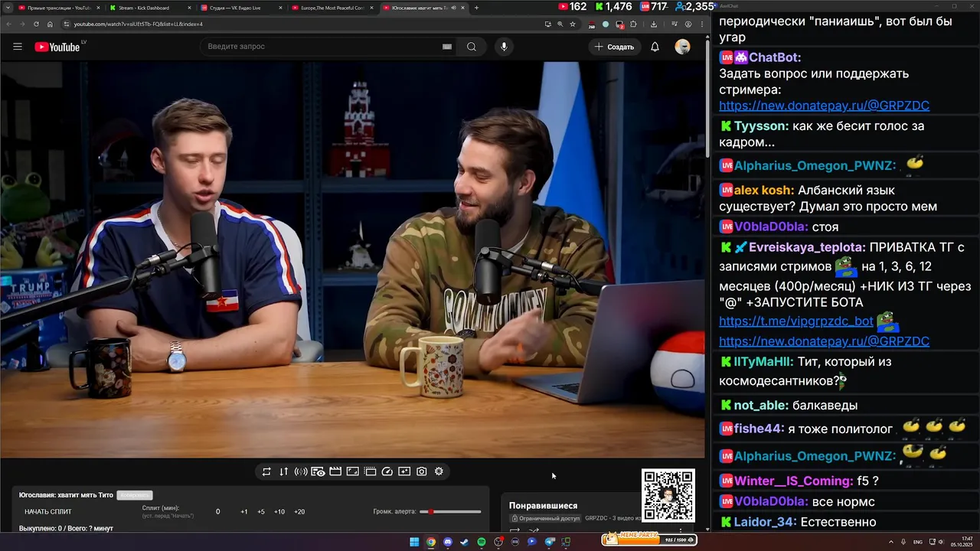Image resolution: width=980 pixels, height=551 pixels.
Task: Open Telegram from the taskbar
Action: click(x=549, y=542)
